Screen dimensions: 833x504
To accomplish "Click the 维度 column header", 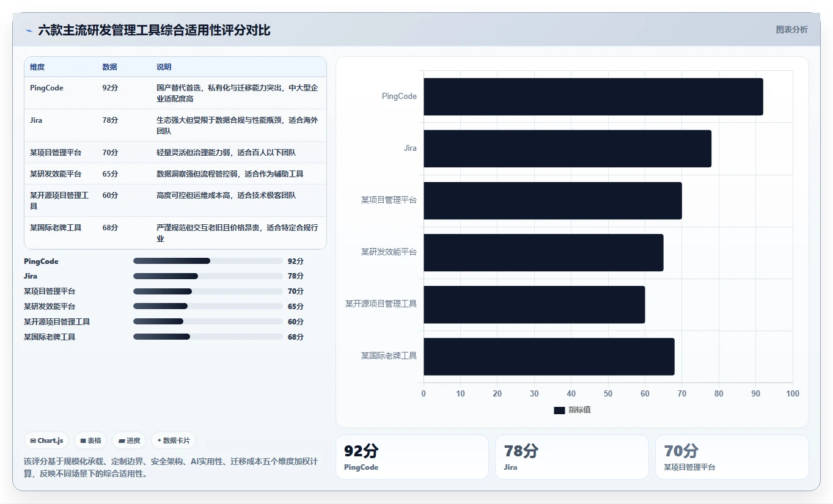I will pos(37,67).
